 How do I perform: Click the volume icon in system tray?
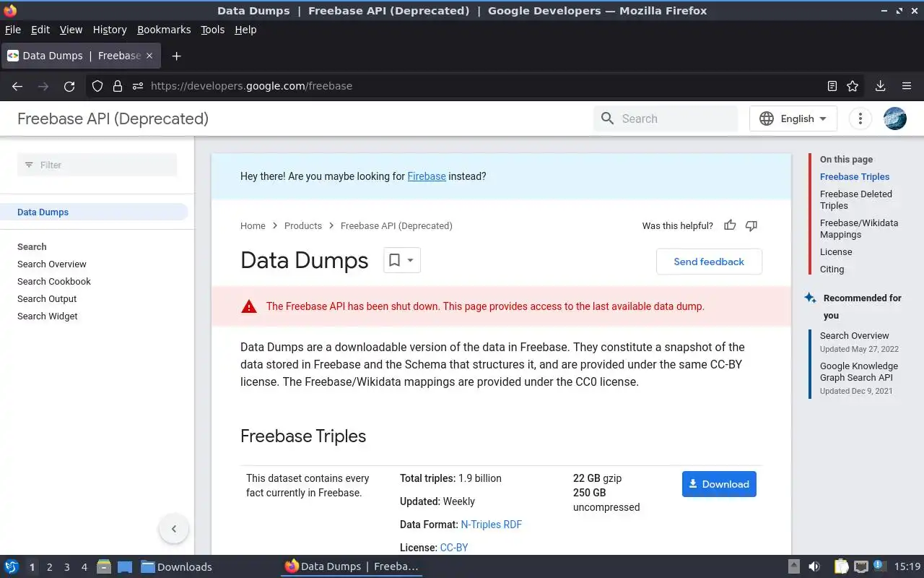[814, 566]
